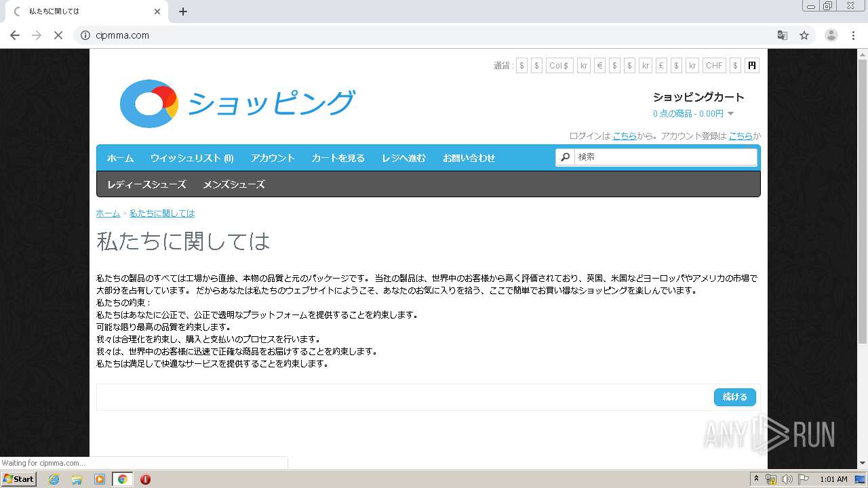Open Windows Explorer folder in taskbar
The height and width of the screenshot is (488, 868).
77,479
